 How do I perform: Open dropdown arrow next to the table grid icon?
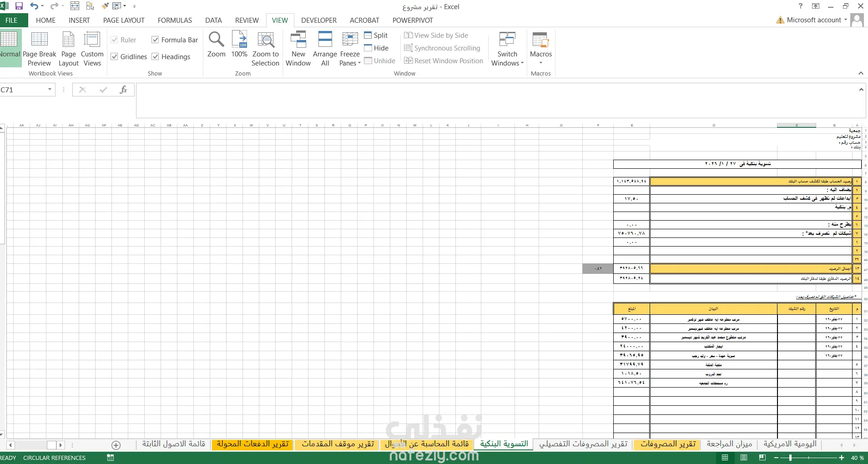(125, 6)
